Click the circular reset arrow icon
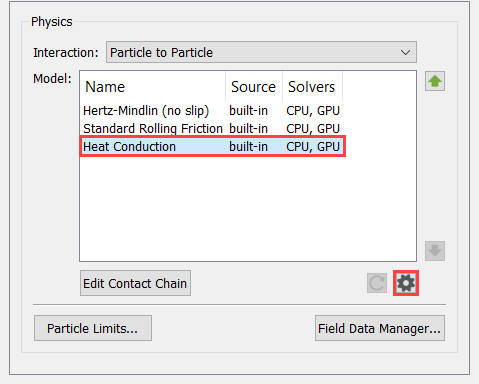This screenshot has height=384, width=479. [377, 283]
